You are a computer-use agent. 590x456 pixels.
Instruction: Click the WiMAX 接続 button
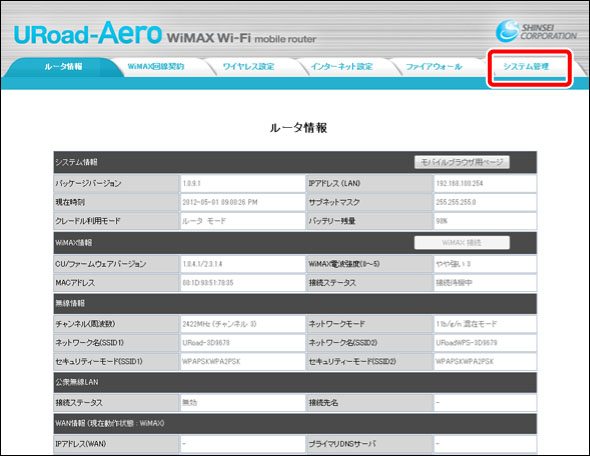pyautogui.click(x=462, y=243)
